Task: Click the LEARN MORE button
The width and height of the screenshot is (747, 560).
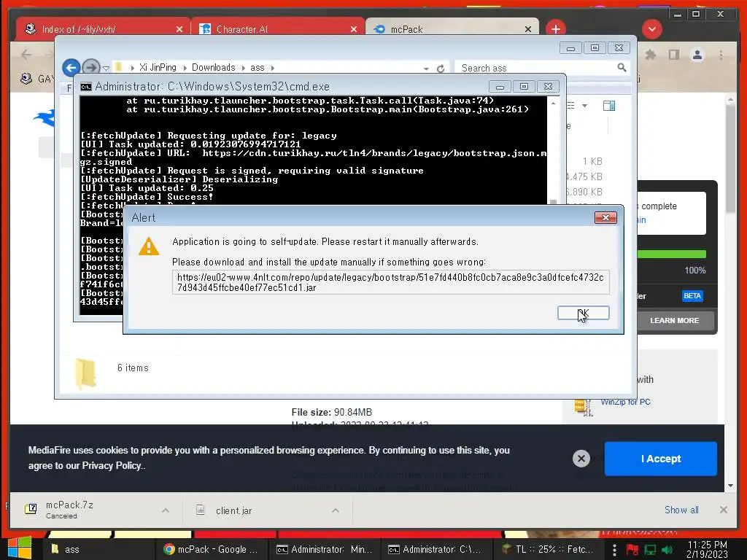Action: tap(675, 321)
